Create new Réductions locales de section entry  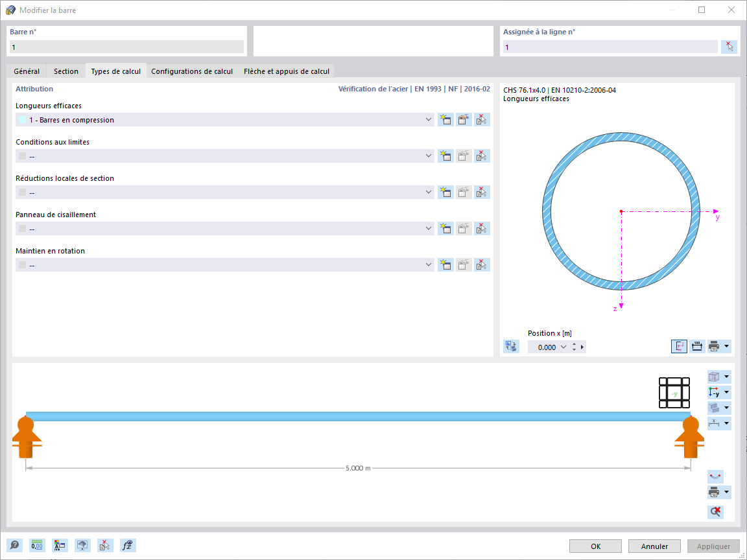tap(445, 192)
